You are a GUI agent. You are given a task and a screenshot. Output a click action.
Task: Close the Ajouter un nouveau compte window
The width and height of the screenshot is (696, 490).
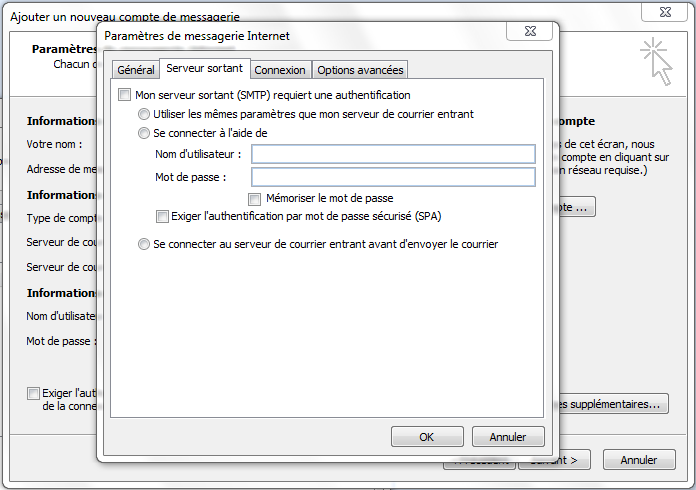(664, 12)
